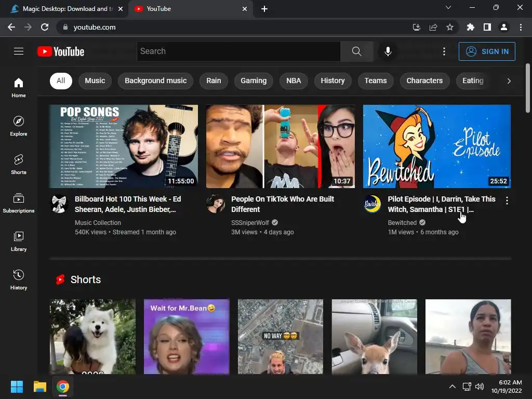Open action menu for Bewitched Pilot Episode video

coord(507,201)
